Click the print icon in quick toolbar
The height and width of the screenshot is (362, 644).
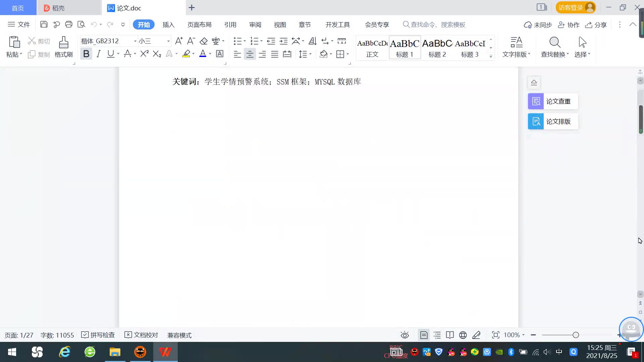(69, 24)
